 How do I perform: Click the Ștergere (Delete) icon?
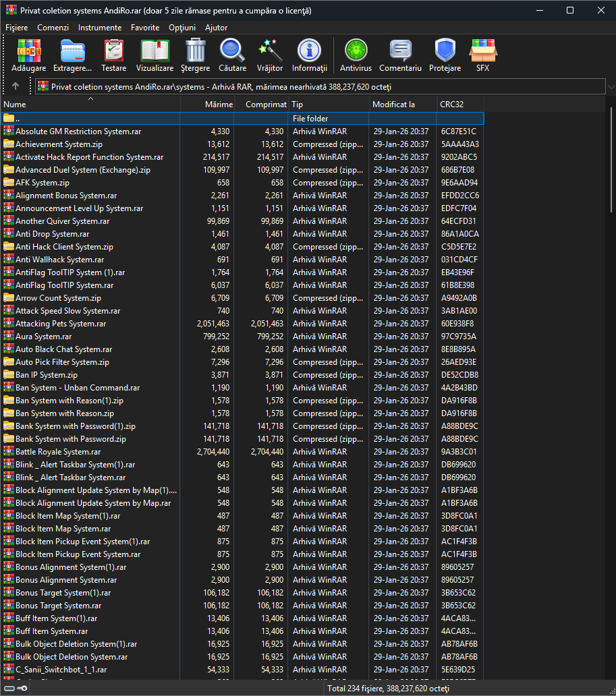pyautogui.click(x=195, y=55)
